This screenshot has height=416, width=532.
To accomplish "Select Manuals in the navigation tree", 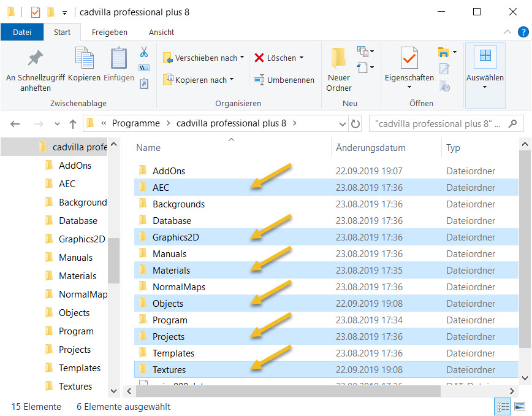I will (75, 258).
